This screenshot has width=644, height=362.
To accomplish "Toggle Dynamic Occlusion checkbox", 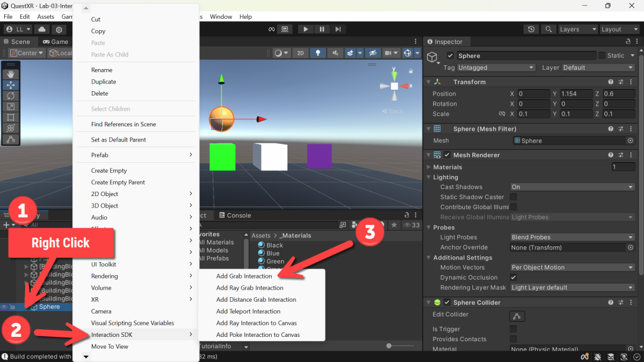I will [513, 277].
